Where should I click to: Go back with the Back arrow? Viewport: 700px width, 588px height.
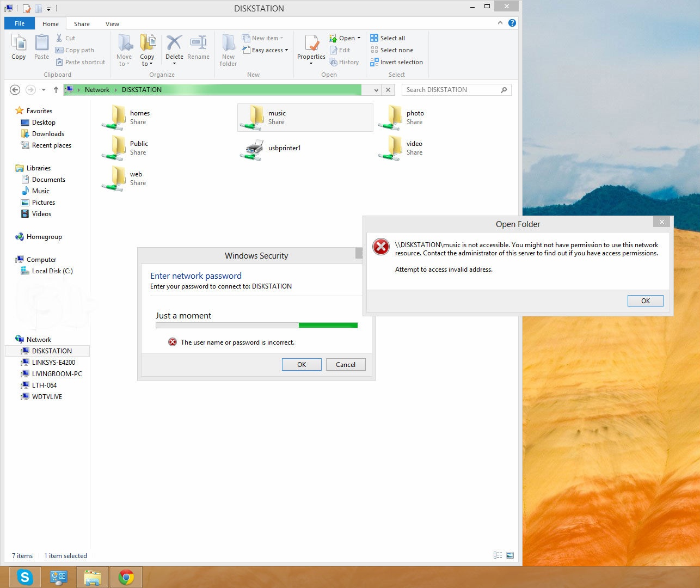[15, 90]
